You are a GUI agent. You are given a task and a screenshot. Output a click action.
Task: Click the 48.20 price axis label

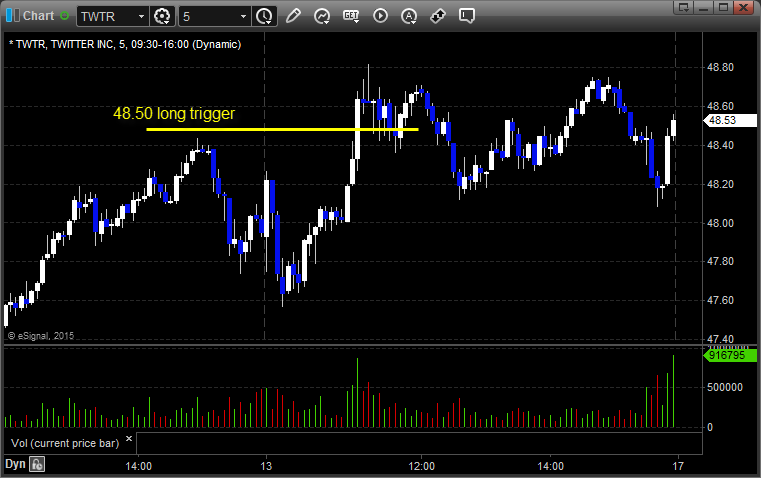(721, 184)
